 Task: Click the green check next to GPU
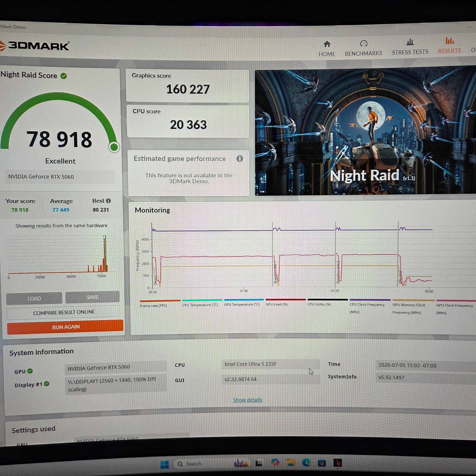30,371
